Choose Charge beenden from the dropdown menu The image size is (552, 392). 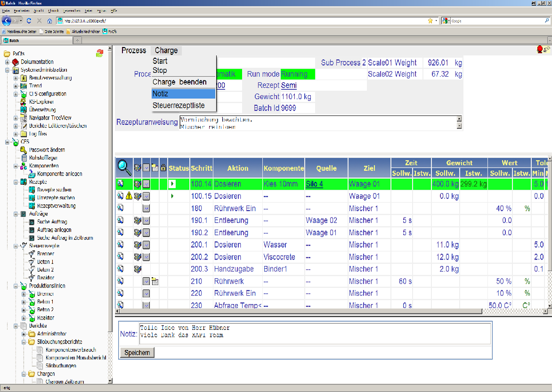click(179, 82)
